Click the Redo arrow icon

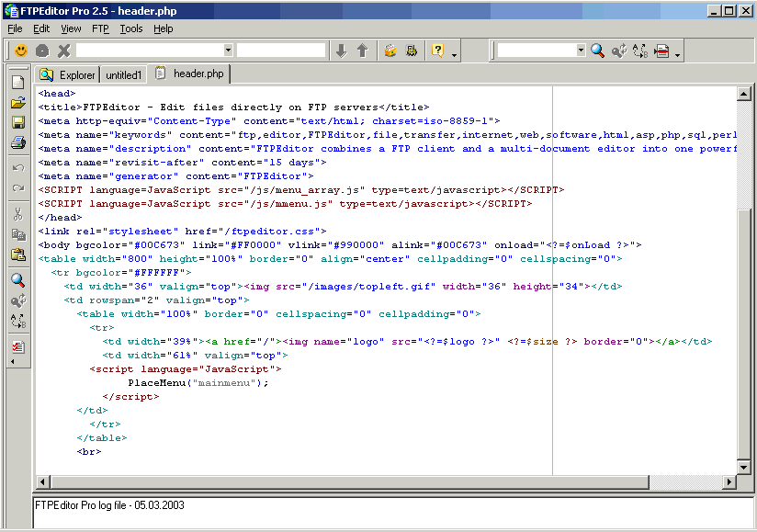pyautogui.click(x=18, y=187)
